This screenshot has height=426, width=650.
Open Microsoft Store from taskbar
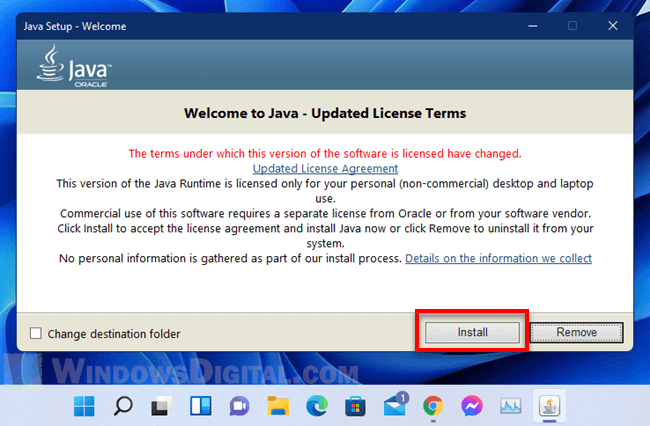click(x=355, y=406)
